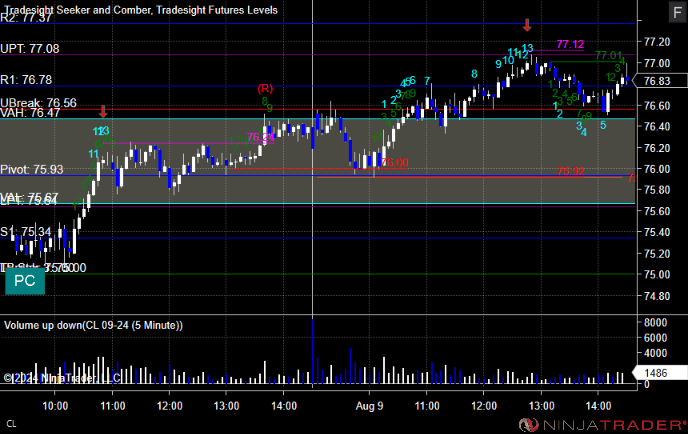688x434 pixels.
Task: Click the magenta 77.12 price label
Action: tap(570, 44)
